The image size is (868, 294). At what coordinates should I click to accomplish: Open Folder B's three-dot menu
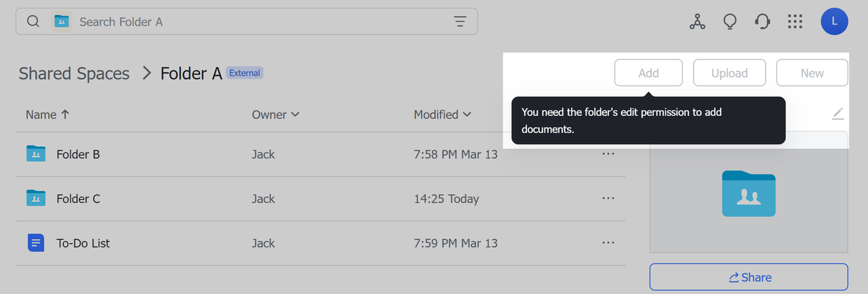tap(608, 154)
